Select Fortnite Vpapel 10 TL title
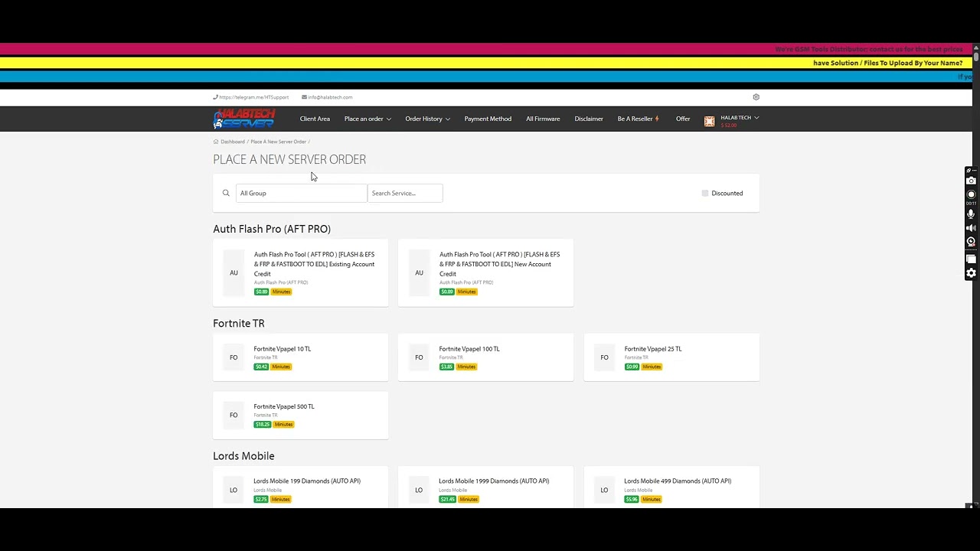The width and height of the screenshot is (980, 551). coord(282,349)
